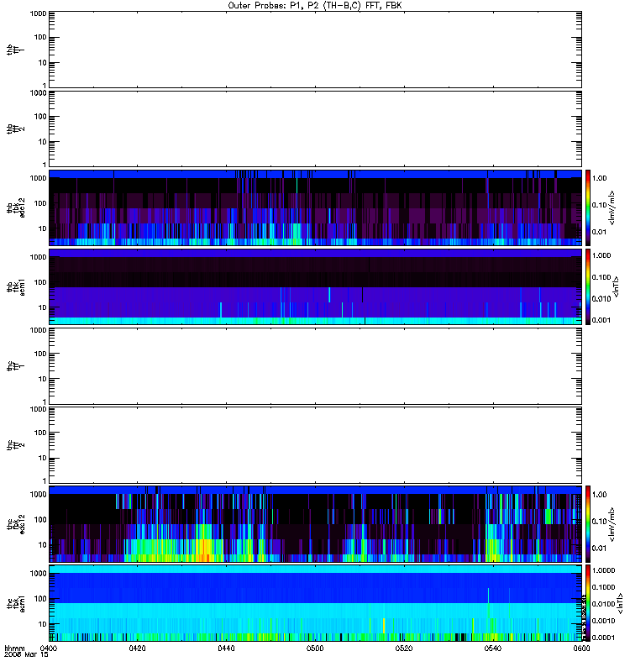Image resolution: width=630 pixels, height=672 pixels.
Task: Click inside the empty thb fff 1 panel
Action: [x=315, y=50]
